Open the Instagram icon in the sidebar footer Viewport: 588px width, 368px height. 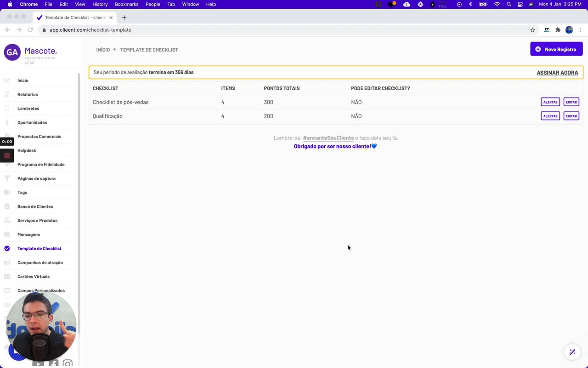pyautogui.click(x=68, y=364)
